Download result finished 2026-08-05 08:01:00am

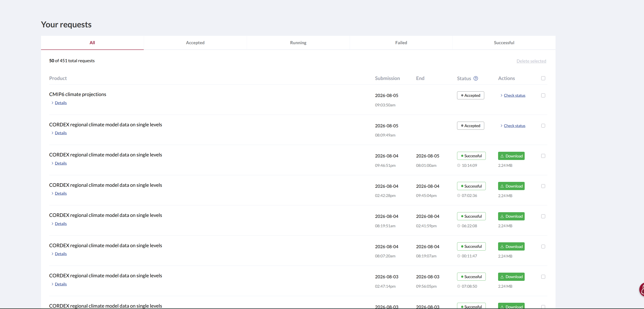click(x=511, y=156)
